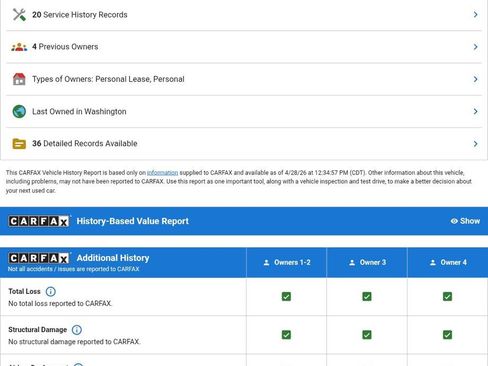This screenshot has width=488, height=366.
Task: Expand the Types of Owners row chevron
Action: [x=476, y=79]
